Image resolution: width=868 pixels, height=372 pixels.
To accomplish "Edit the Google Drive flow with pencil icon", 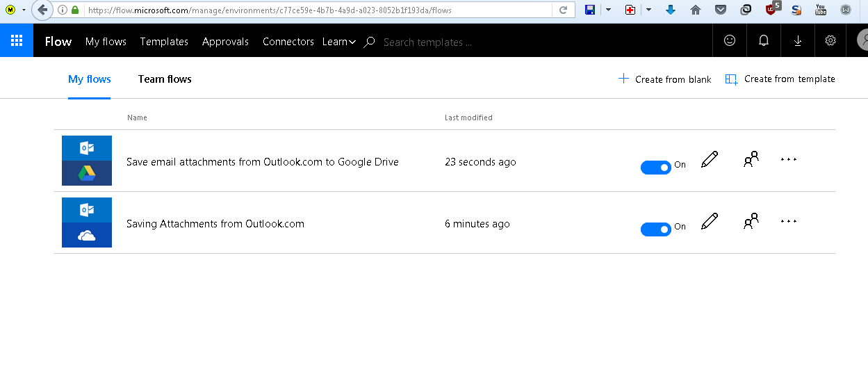I will click(x=710, y=159).
